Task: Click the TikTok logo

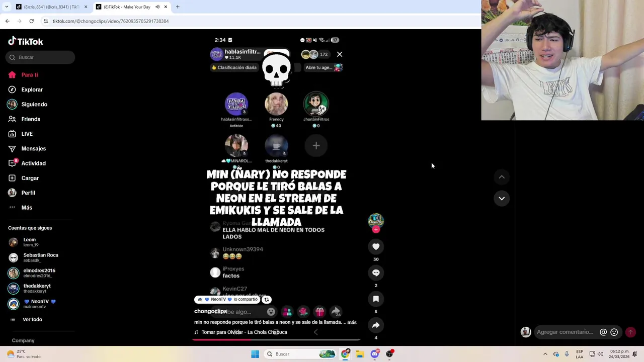Action: point(26,41)
